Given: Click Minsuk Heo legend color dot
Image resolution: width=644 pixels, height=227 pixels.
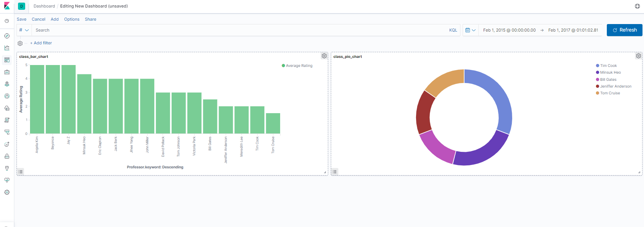Looking at the screenshot, I should [x=597, y=73].
